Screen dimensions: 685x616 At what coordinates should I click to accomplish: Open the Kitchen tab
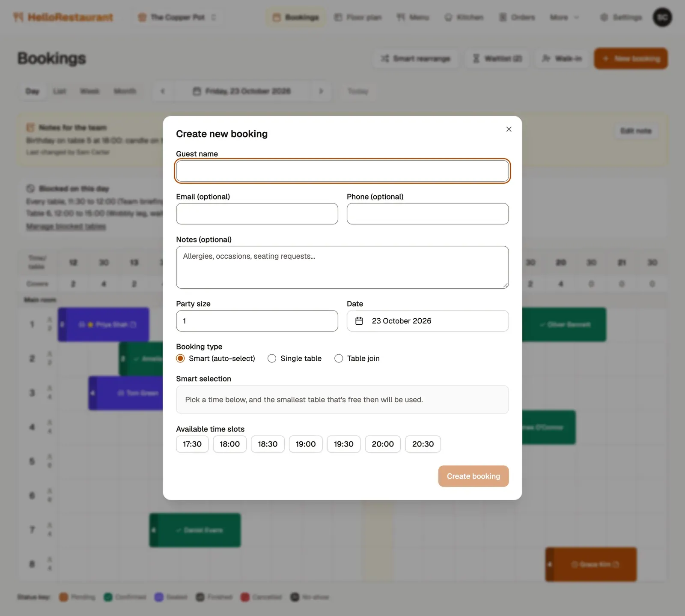point(464,17)
